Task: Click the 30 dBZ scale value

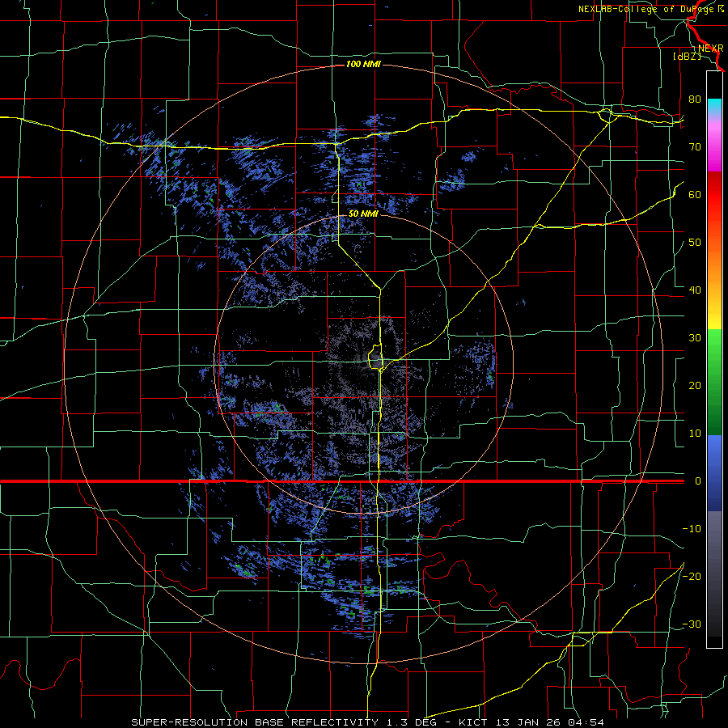Action: (695, 337)
